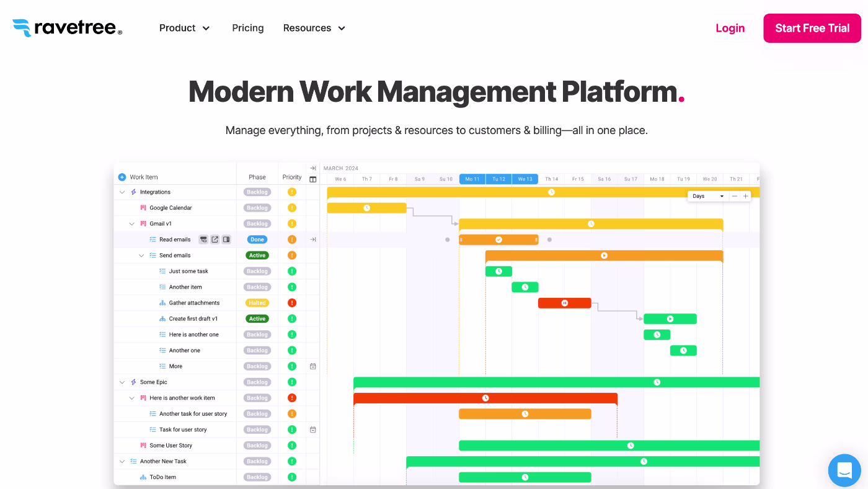Click the Done phase badge on Read emails
This screenshot has width=868, height=489.
(257, 240)
